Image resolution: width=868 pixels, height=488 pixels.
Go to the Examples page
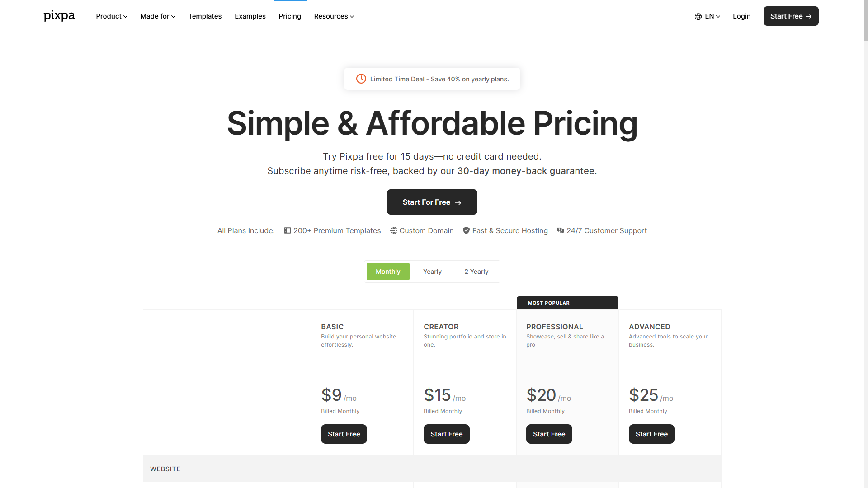click(x=250, y=16)
